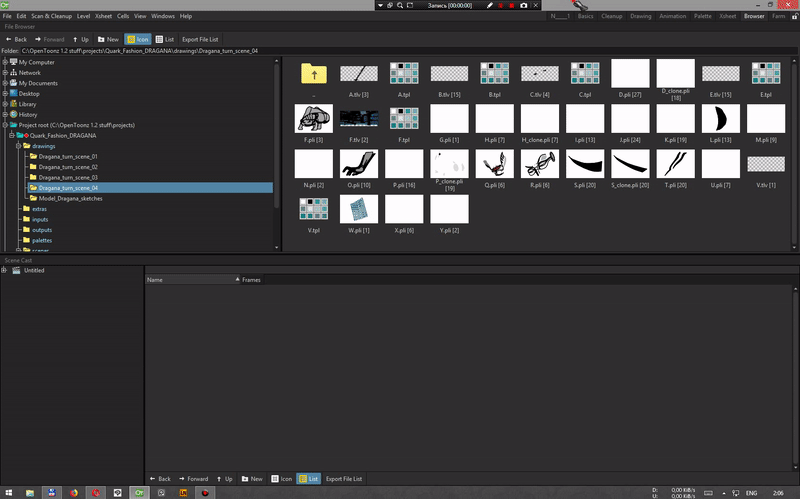Collapse the Project root tree node
Viewport: 800px width, 499px height.
[5, 124]
